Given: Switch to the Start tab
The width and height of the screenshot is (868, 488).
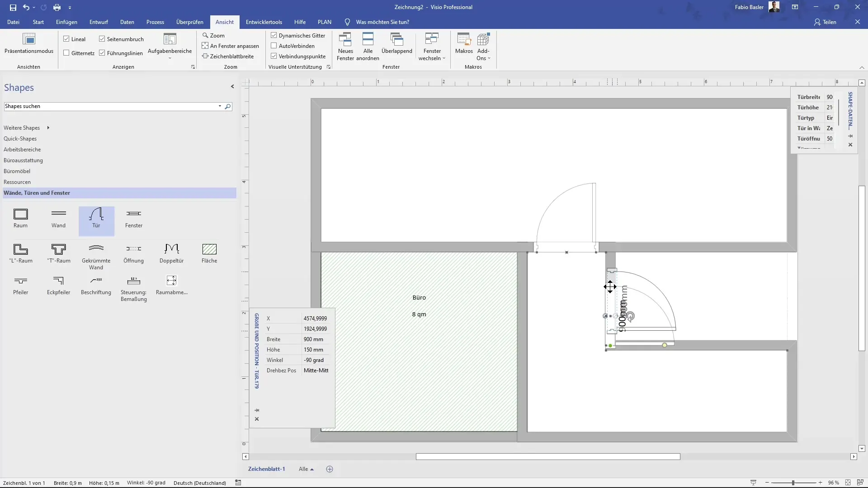Looking at the screenshot, I should click(x=38, y=22).
